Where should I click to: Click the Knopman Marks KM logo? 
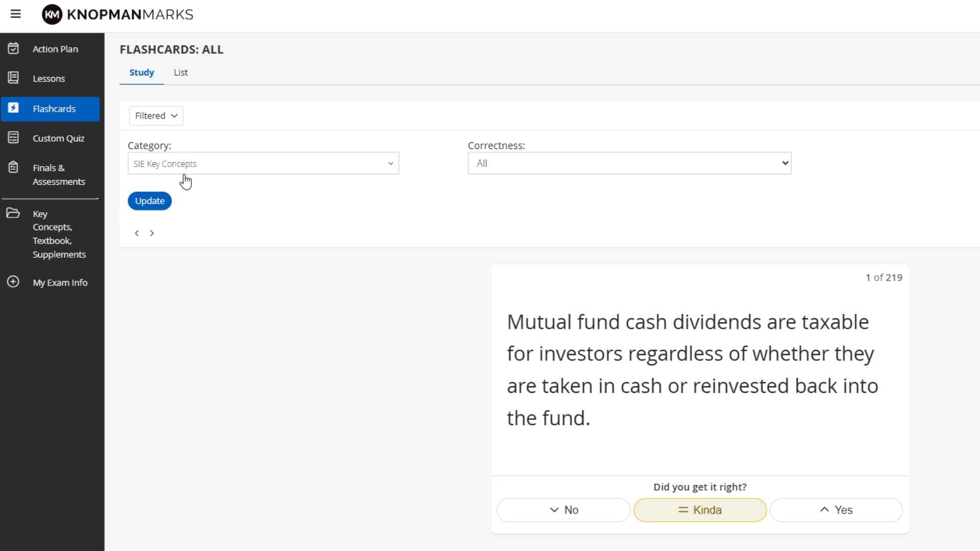pos(52,14)
